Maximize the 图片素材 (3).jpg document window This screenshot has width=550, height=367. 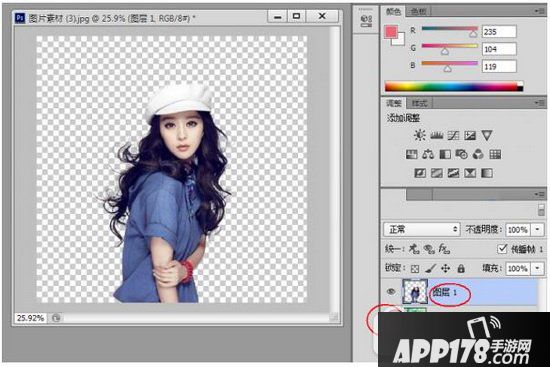296,16
